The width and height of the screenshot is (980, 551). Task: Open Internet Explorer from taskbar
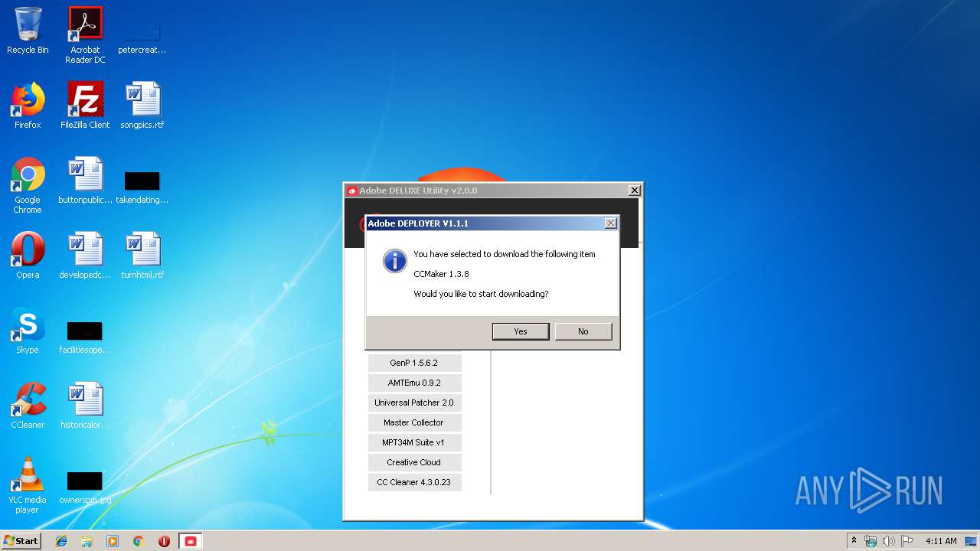(61, 541)
